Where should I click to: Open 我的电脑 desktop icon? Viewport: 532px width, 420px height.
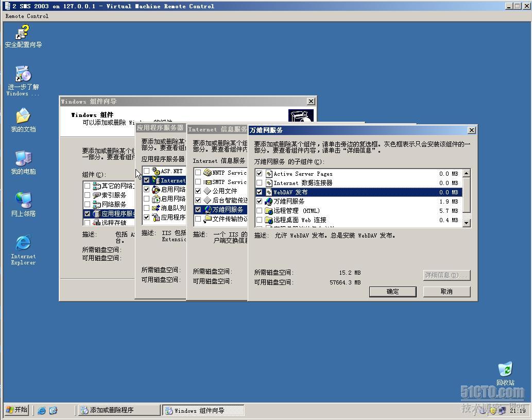[23, 162]
